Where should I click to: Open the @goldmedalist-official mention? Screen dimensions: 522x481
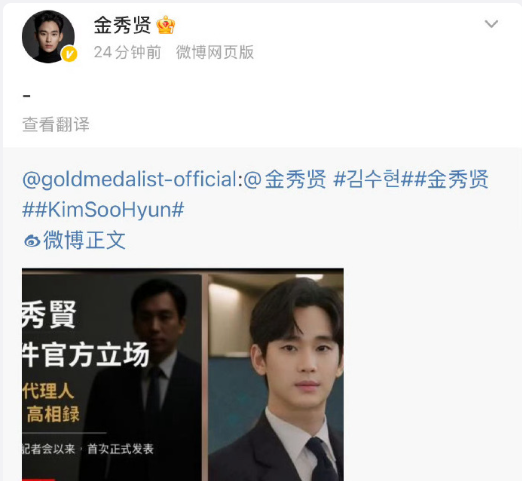click(x=129, y=179)
